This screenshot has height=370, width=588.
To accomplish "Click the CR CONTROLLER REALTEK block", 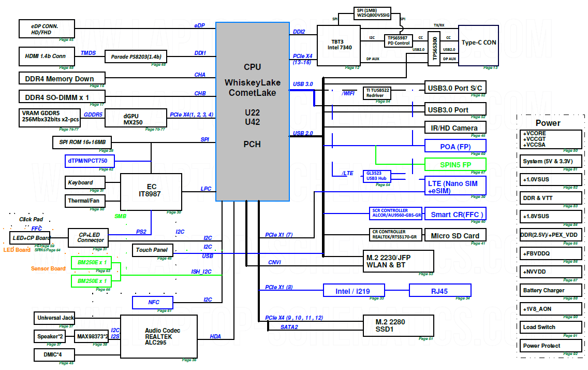I will [395, 235].
